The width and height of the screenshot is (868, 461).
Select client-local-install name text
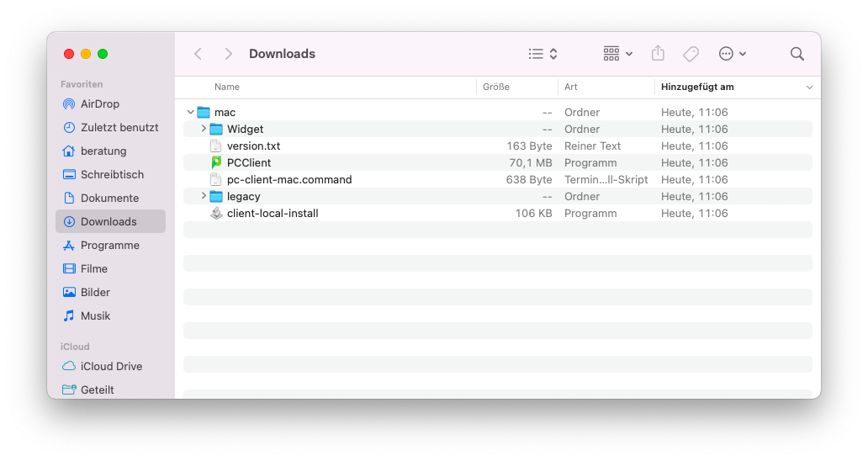tap(273, 214)
